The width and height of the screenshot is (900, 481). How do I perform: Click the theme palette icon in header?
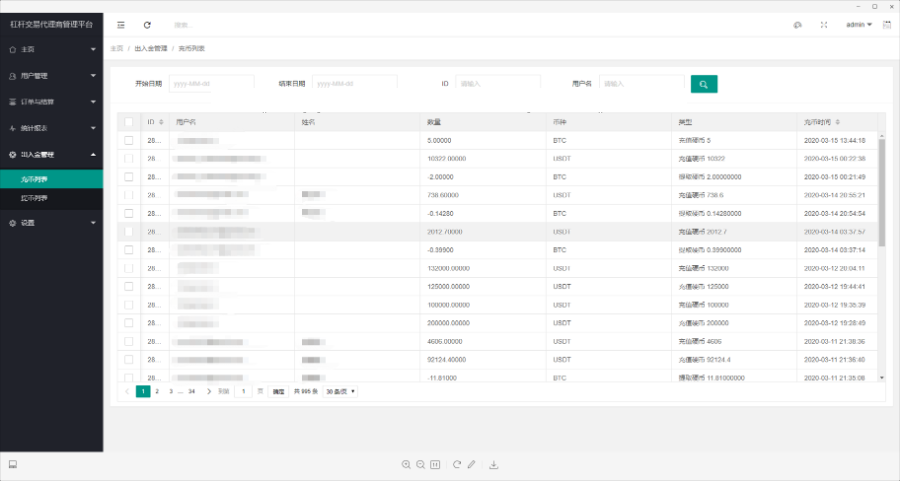point(797,24)
